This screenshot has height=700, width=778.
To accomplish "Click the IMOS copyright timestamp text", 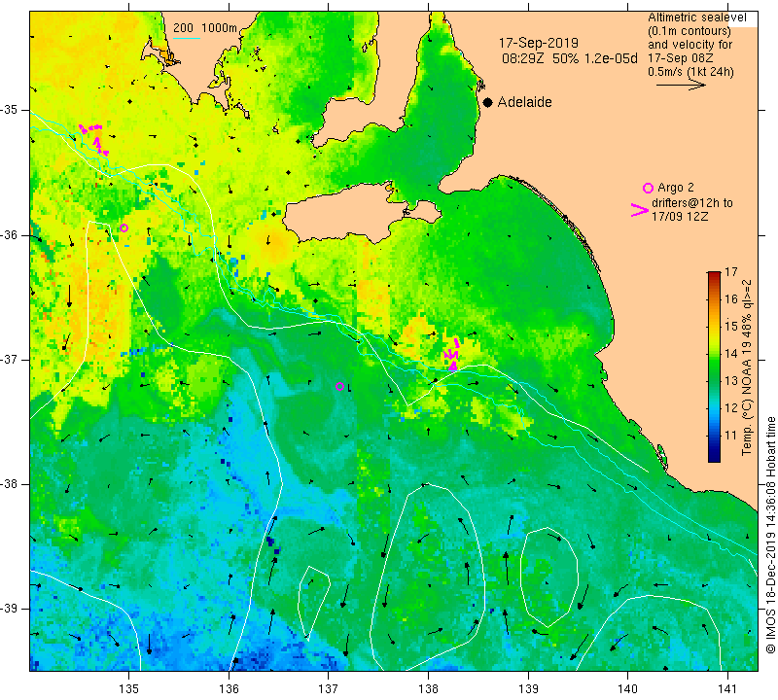I will pyautogui.click(x=770, y=535).
